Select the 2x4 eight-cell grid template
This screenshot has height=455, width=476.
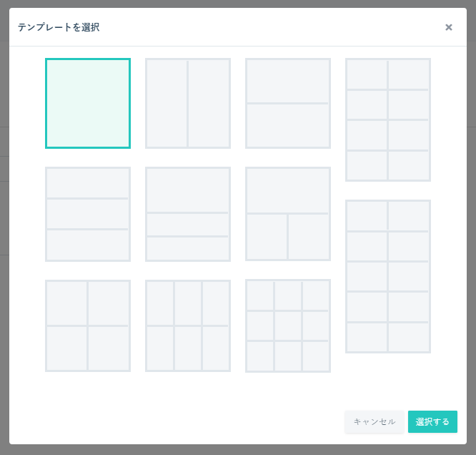click(x=388, y=119)
